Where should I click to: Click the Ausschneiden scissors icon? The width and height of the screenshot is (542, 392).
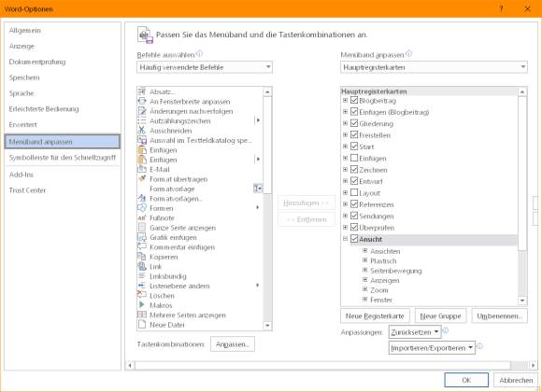coord(142,131)
